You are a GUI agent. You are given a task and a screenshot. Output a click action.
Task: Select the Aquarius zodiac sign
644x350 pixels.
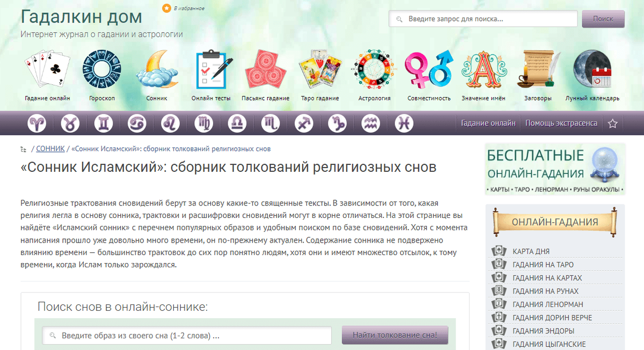[x=371, y=123]
